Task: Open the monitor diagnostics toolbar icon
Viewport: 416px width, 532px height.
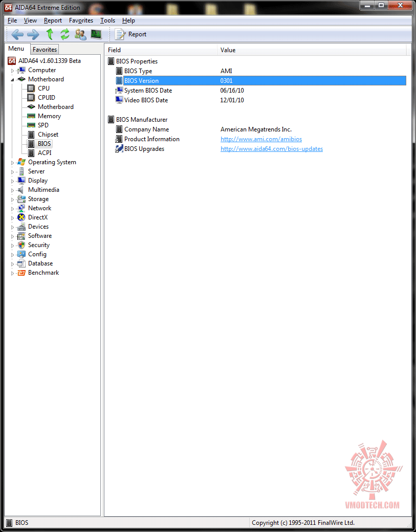Action: pyautogui.click(x=96, y=34)
